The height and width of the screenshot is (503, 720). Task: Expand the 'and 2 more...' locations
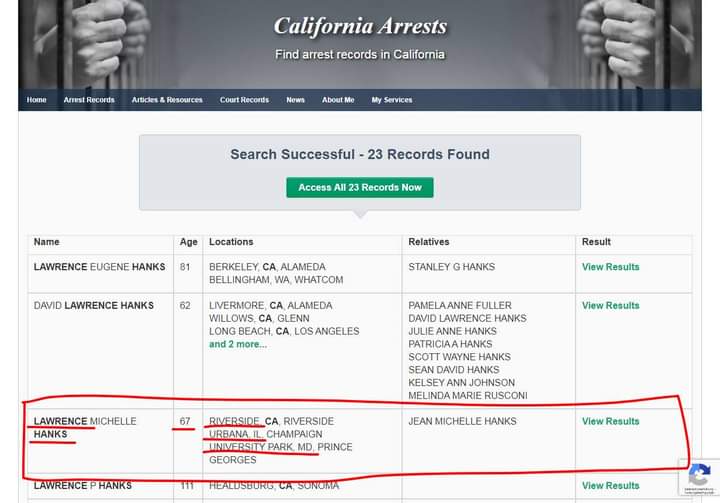click(238, 344)
